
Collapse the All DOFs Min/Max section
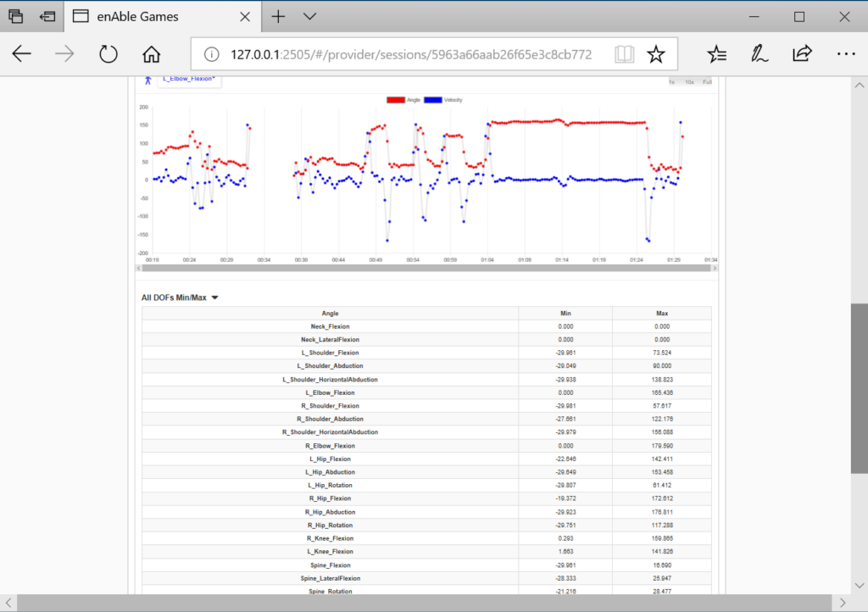[x=180, y=298]
